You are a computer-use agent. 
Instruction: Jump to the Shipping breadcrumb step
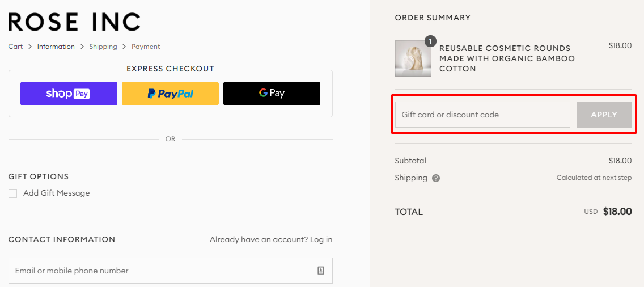coord(103,47)
